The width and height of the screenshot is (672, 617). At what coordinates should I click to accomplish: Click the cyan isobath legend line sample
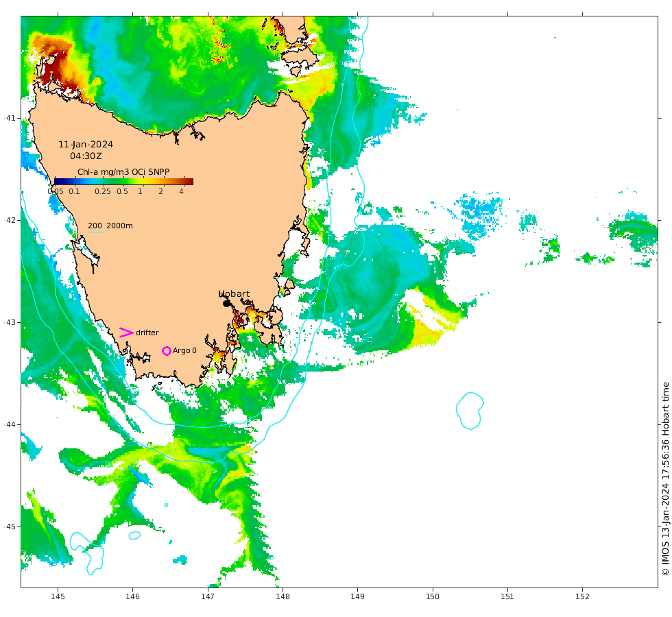(x=95, y=232)
